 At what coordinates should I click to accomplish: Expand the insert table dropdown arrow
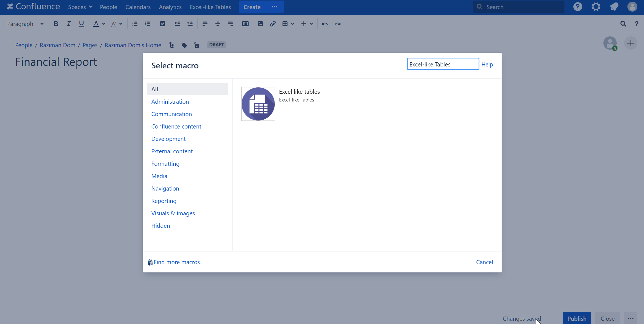[292, 24]
